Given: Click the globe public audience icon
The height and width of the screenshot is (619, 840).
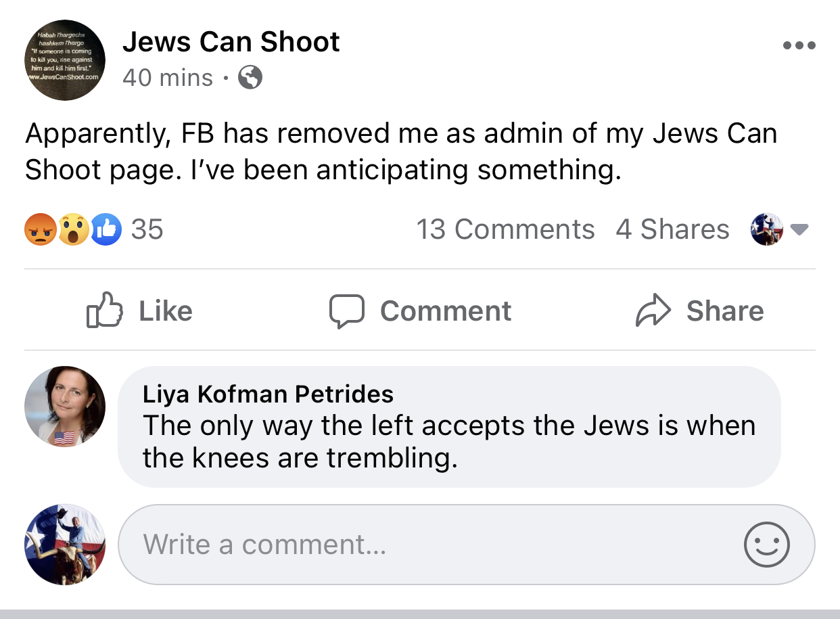Looking at the screenshot, I should (250, 78).
